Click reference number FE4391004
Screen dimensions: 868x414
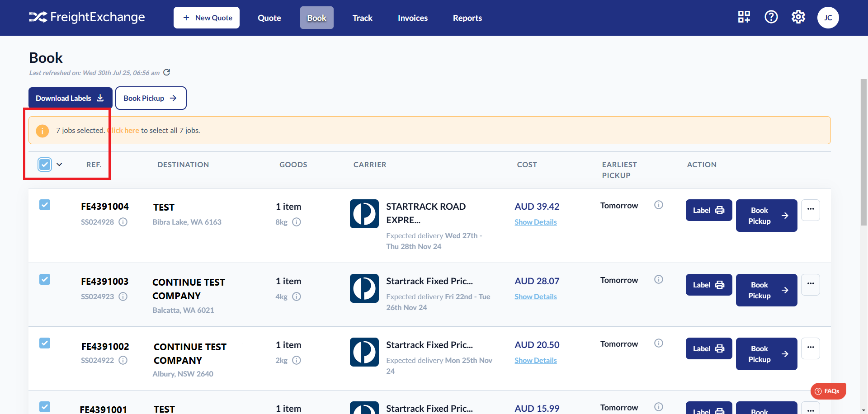click(105, 207)
